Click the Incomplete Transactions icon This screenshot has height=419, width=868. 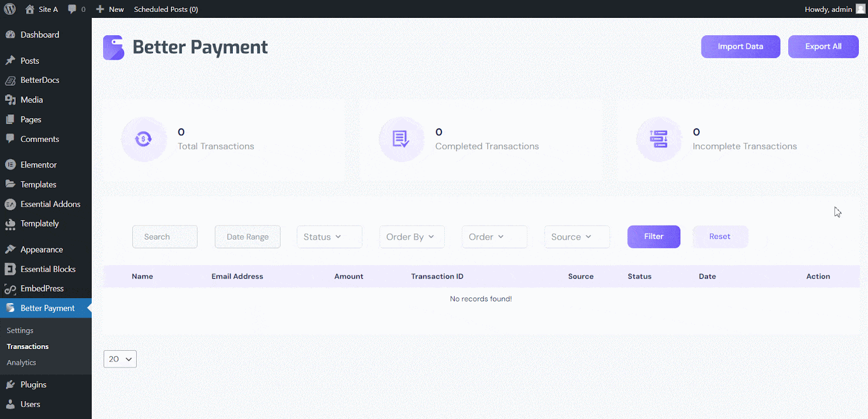tap(659, 139)
